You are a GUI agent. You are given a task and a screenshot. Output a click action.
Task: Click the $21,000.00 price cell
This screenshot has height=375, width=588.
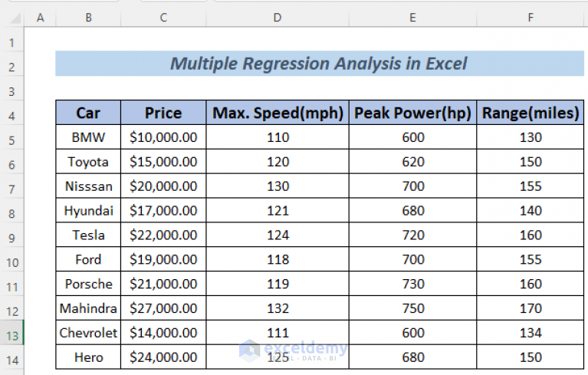pos(163,284)
